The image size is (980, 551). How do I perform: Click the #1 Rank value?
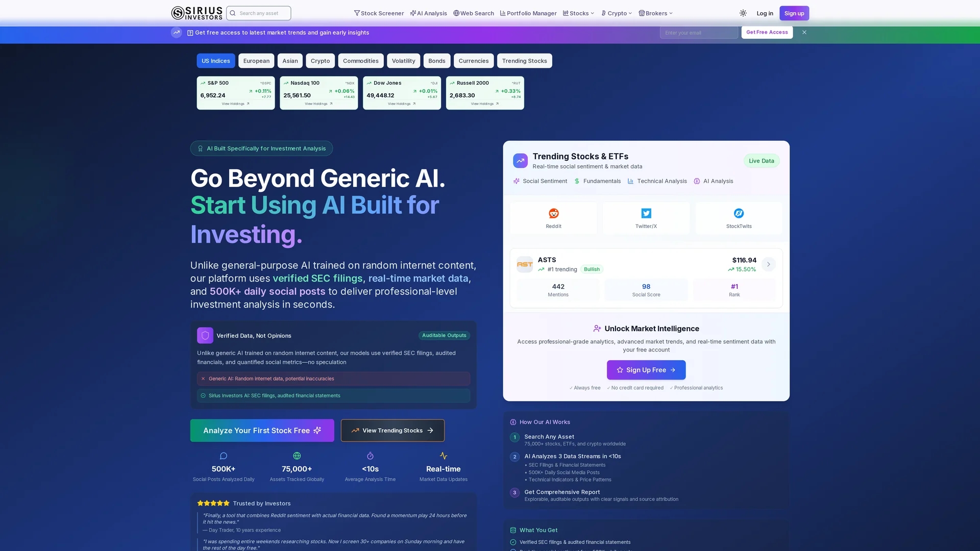click(734, 287)
